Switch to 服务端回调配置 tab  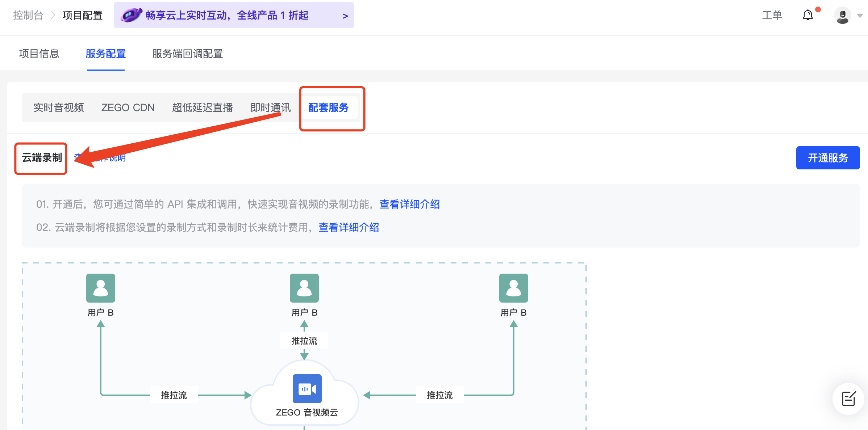[x=187, y=54]
